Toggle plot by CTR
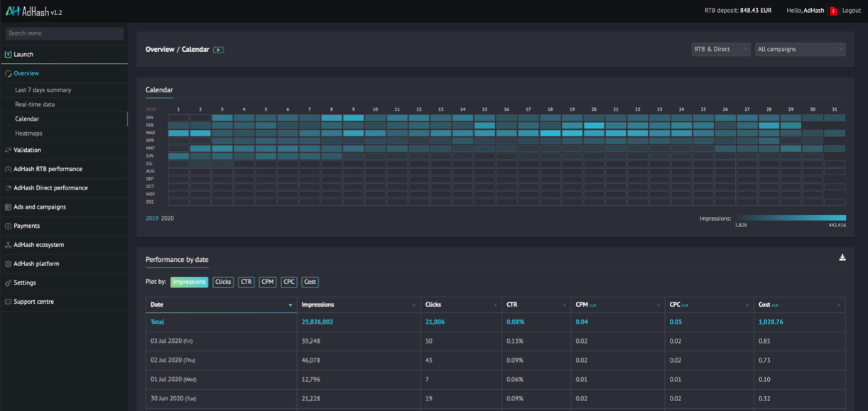The image size is (868, 411). click(x=246, y=282)
